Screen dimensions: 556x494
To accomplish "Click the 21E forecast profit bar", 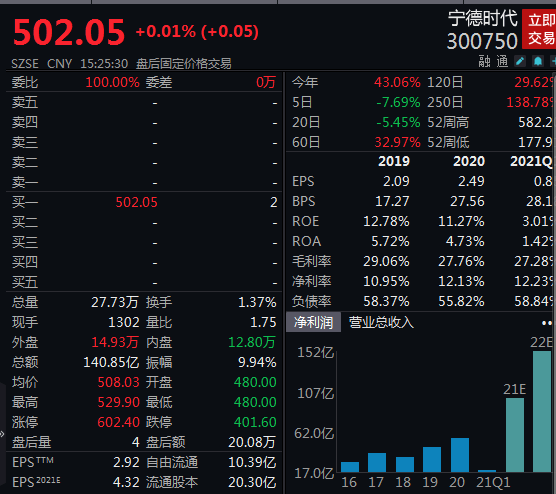I will click(x=515, y=435).
